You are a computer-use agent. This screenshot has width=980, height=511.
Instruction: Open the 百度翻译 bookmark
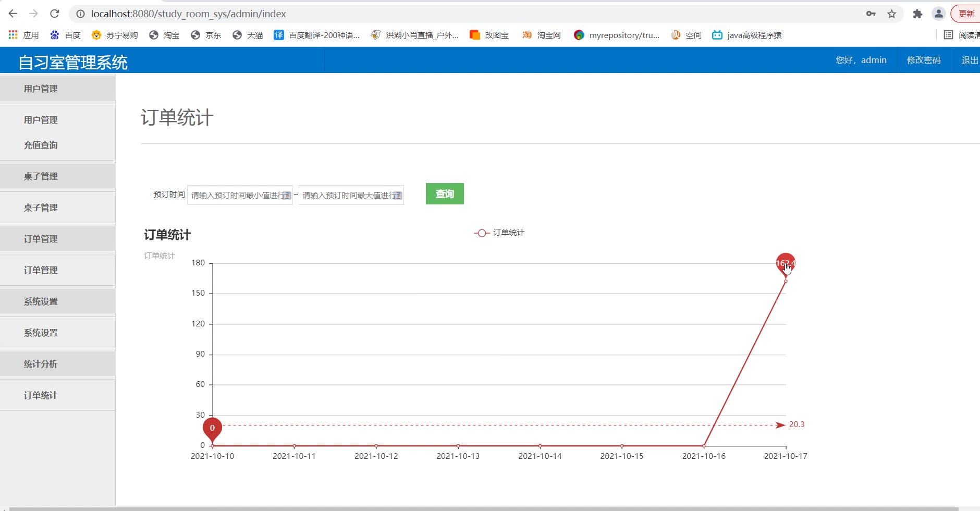tap(317, 35)
